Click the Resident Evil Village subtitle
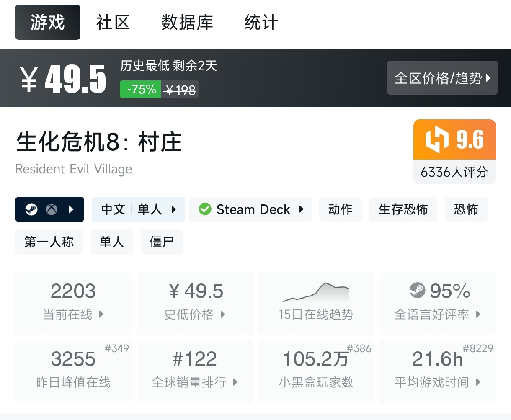The width and height of the screenshot is (511, 420). click(74, 169)
